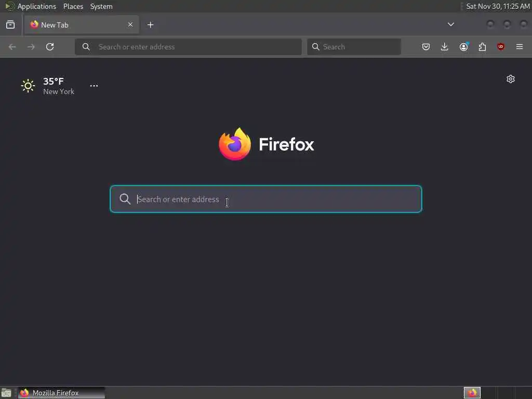
Task: Open the Firefox account menu
Action: pyautogui.click(x=463, y=47)
